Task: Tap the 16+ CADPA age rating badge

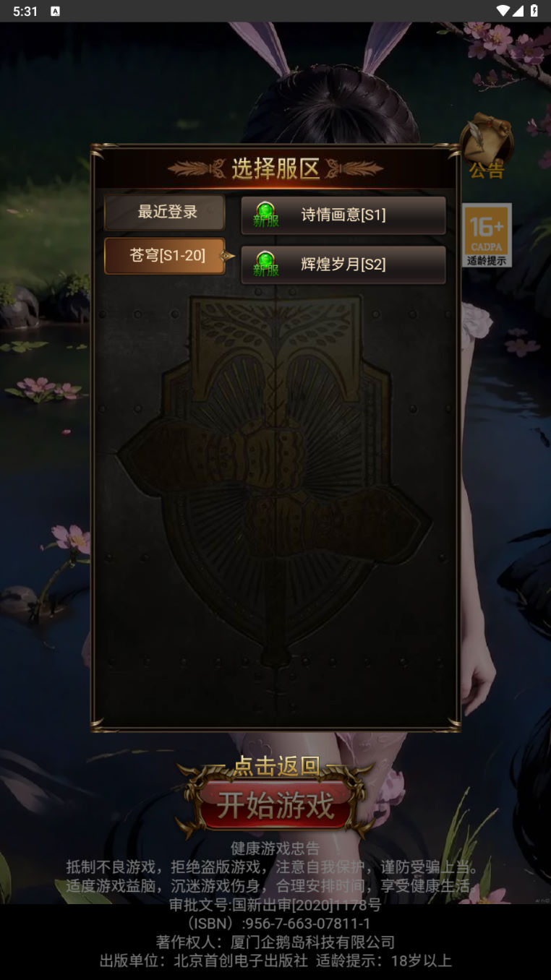Action: (487, 235)
